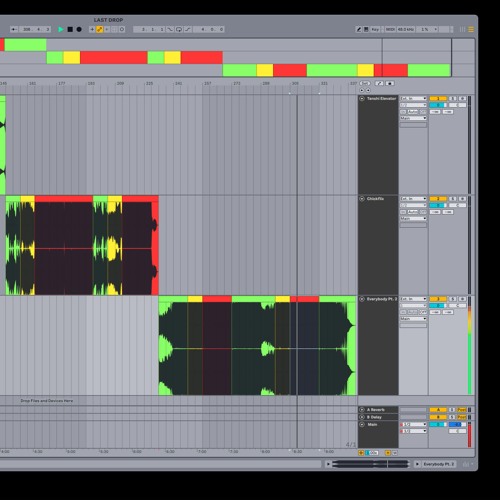Click the loop length field

(x=209, y=29)
